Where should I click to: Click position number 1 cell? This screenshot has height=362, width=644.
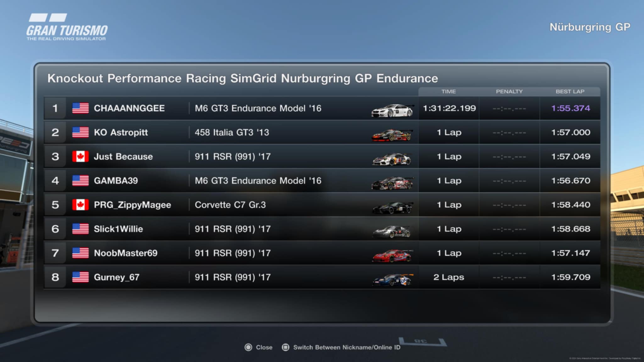click(55, 108)
